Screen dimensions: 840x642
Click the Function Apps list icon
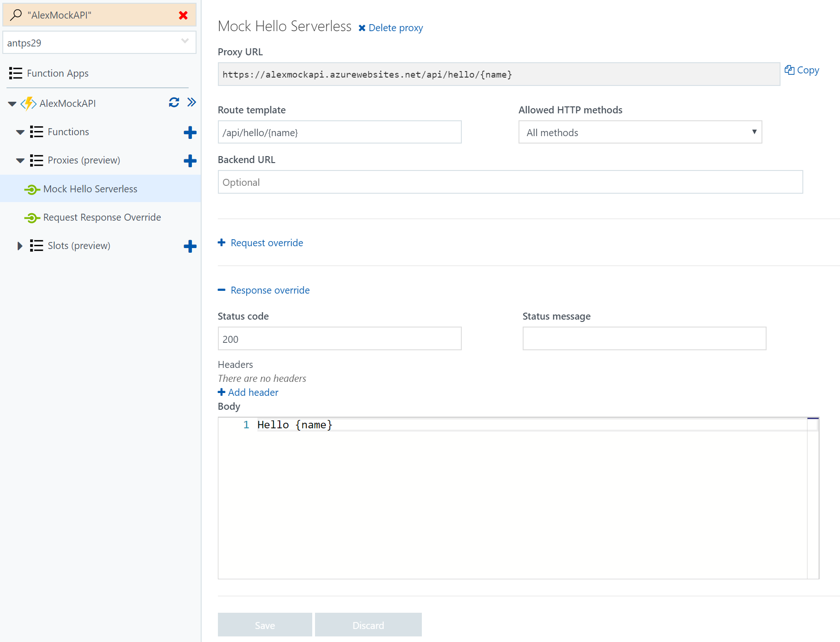pyautogui.click(x=15, y=73)
